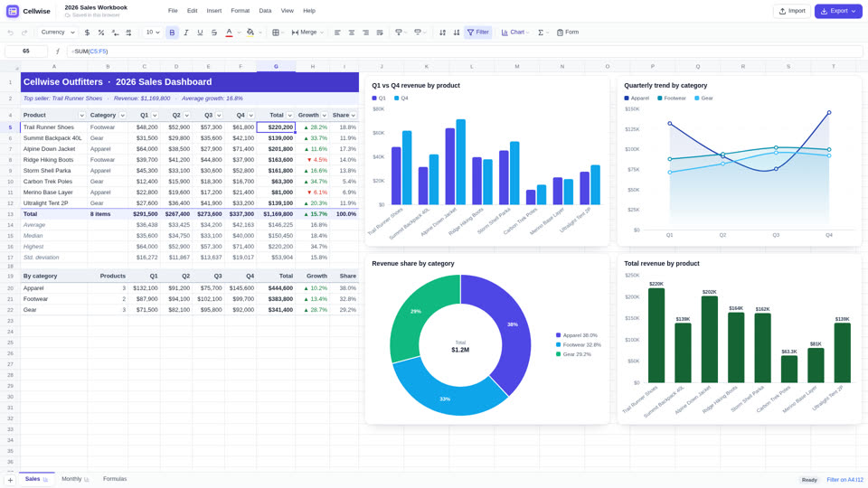Click the undo arrow icon
The width and height of the screenshot is (868, 488).
coord(11,33)
